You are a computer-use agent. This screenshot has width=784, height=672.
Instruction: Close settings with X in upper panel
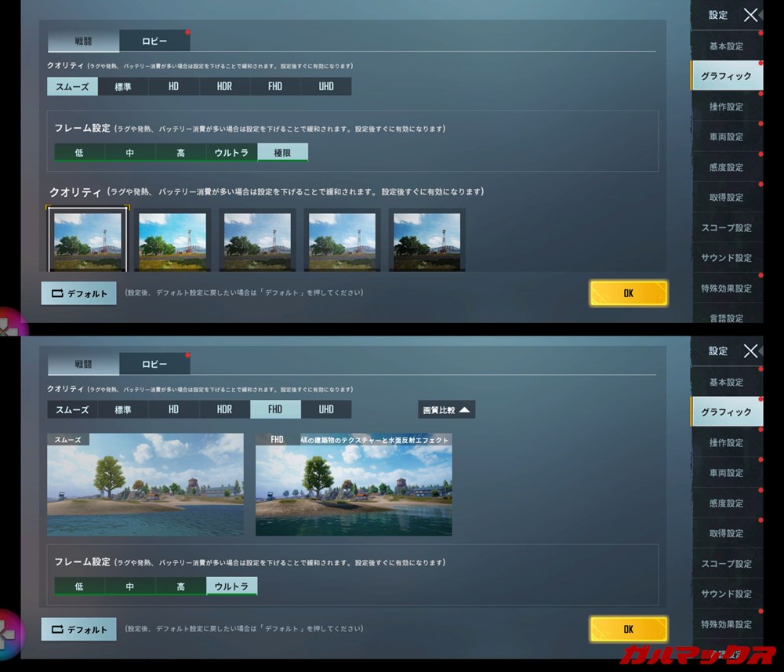(750, 15)
